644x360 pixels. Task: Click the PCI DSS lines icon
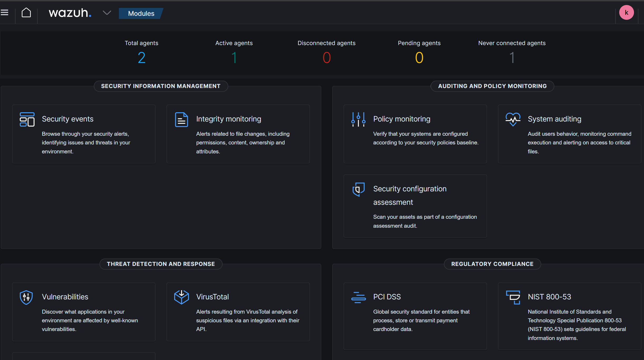click(x=358, y=297)
